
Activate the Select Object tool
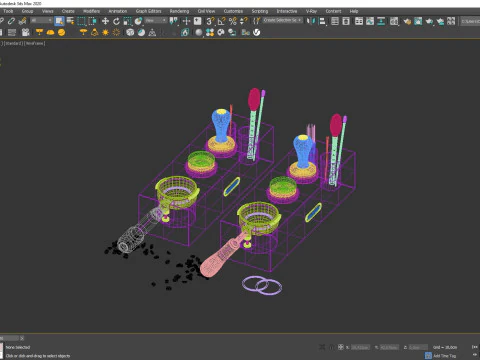pyautogui.click(x=59, y=21)
